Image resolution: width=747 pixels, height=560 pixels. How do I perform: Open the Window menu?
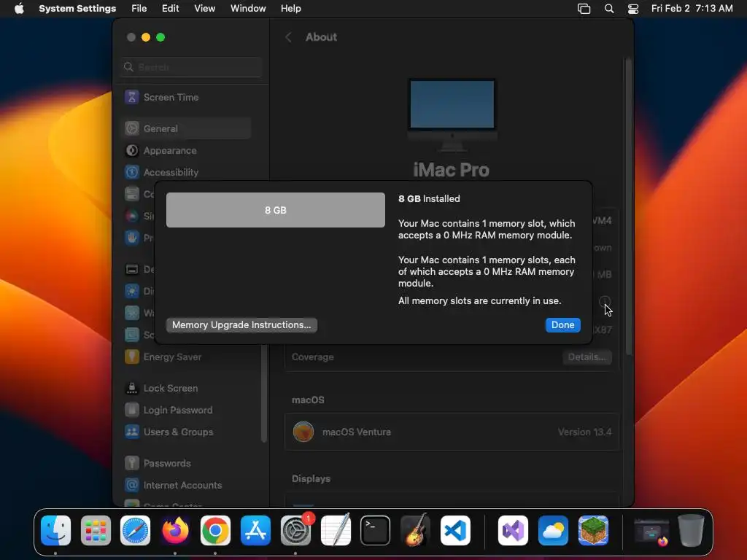click(248, 9)
